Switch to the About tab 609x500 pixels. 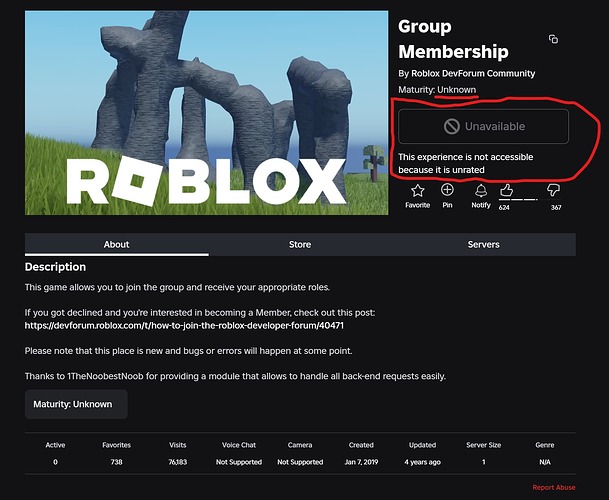click(x=117, y=244)
